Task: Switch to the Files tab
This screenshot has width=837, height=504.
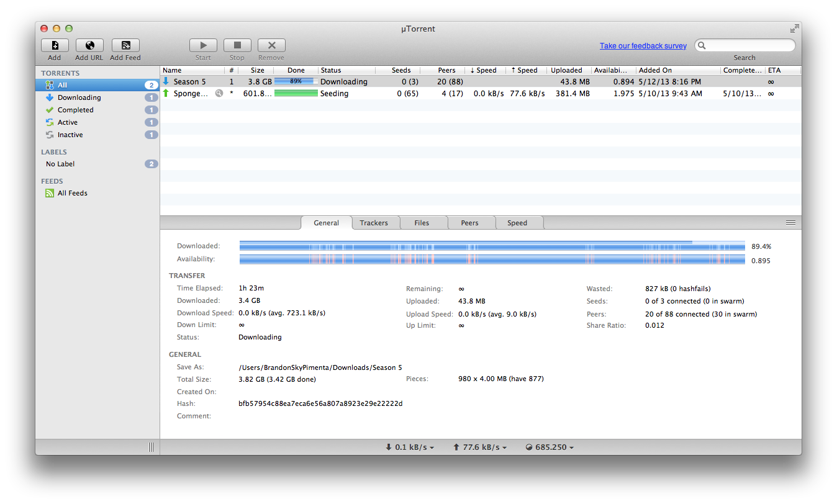Action: pyautogui.click(x=422, y=223)
